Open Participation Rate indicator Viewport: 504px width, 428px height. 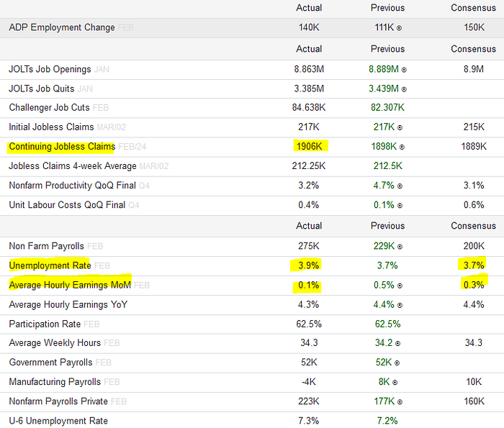pos(45,324)
